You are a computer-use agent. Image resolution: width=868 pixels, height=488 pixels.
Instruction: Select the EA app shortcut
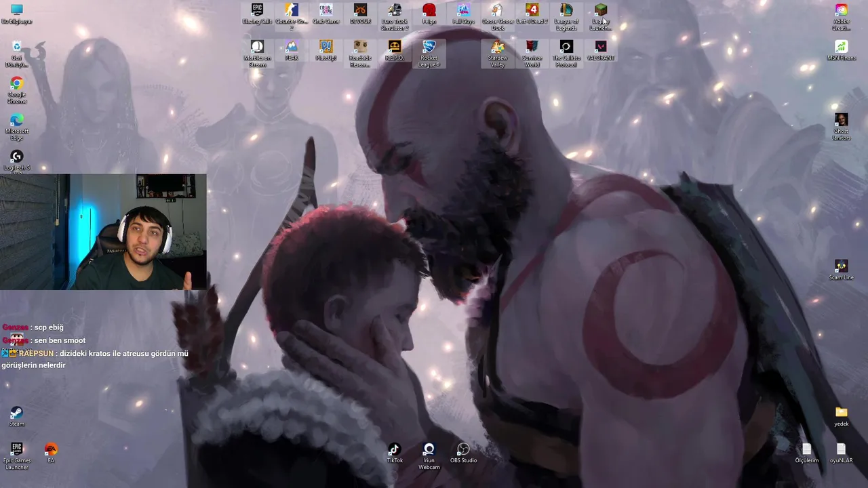(51, 453)
